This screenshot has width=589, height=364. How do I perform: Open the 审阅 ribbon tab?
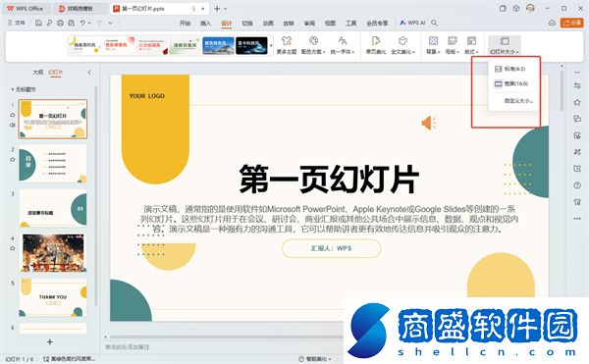pos(309,23)
